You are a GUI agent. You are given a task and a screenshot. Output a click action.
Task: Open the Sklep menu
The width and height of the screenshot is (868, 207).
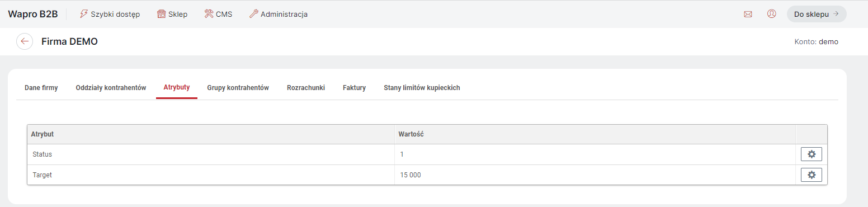[172, 14]
